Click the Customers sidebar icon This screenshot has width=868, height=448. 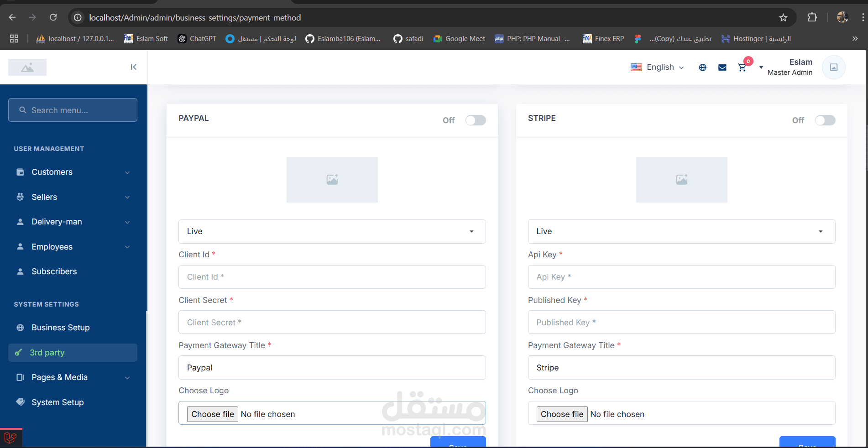click(x=20, y=172)
